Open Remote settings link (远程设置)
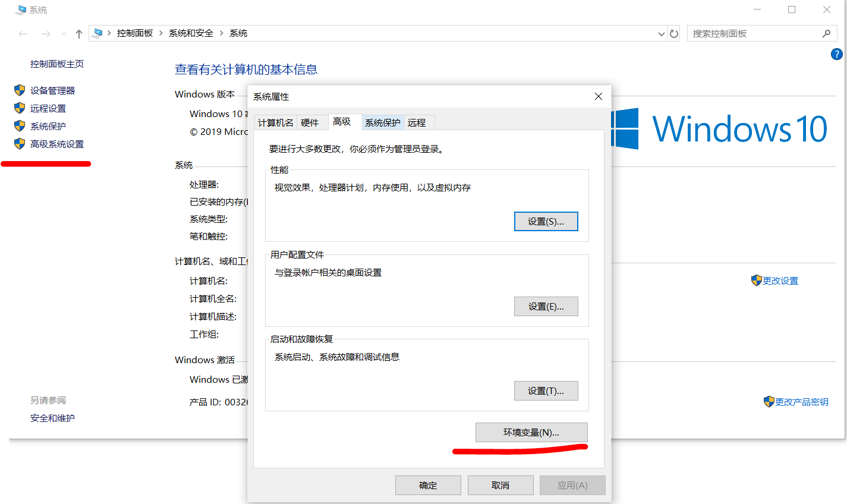Image resolution: width=847 pixels, height=504 pixels. point(48,109)
